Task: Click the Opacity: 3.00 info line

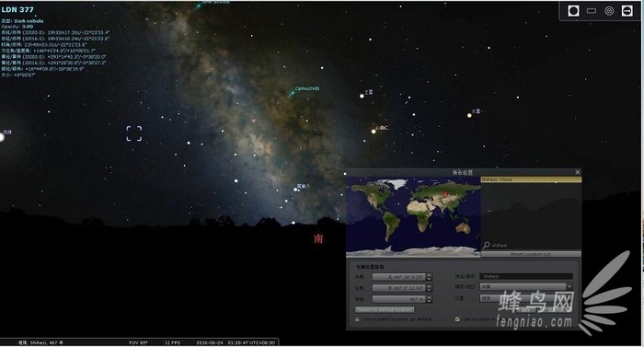Action: pos(17,27)
